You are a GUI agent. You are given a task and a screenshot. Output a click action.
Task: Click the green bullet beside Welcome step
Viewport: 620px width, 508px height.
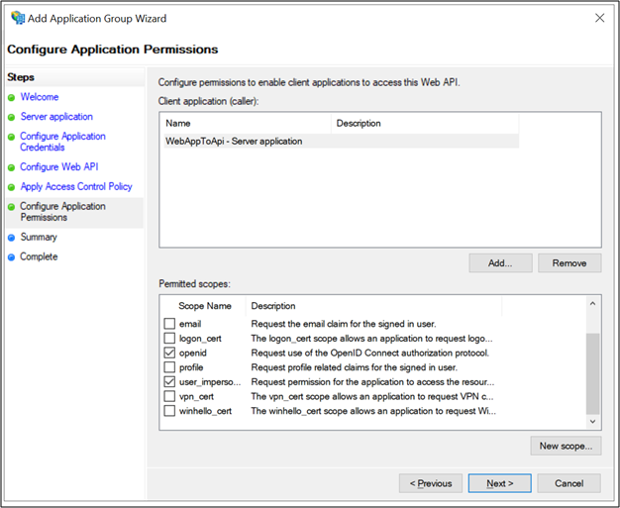[11, 98]
